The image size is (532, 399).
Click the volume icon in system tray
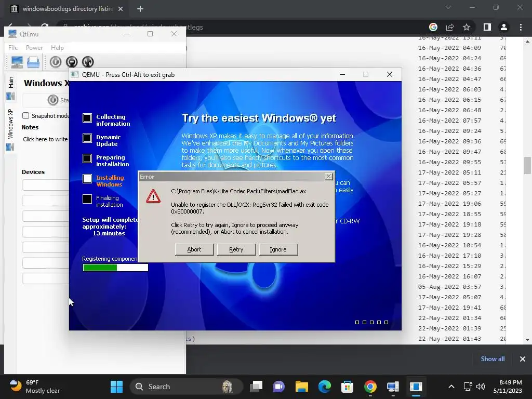[x=480, y=387]
